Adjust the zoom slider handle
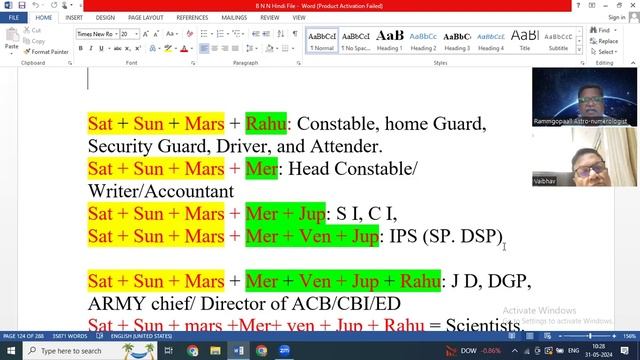Screen dimensions: 640x360 coord(590,336)
